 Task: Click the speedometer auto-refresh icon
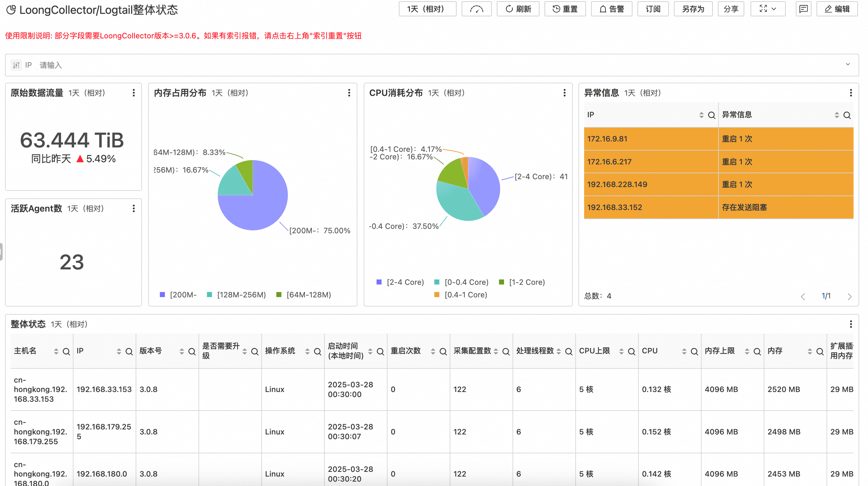click(x=476, y=9)
